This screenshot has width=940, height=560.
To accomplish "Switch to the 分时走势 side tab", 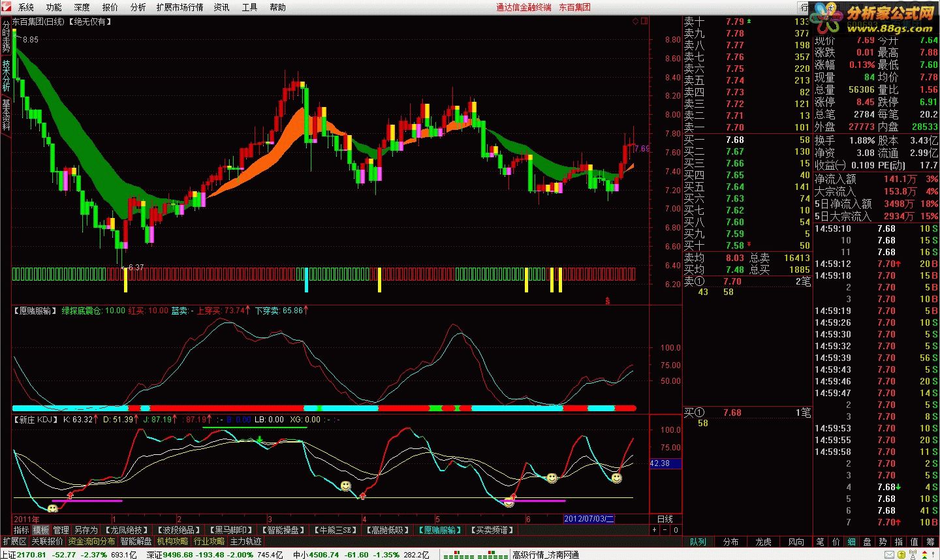I will click(6, 37).
